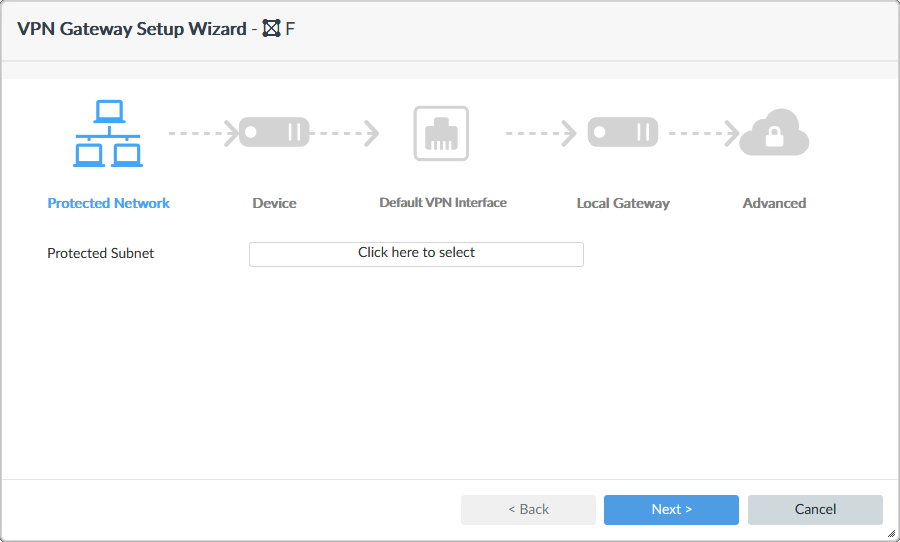Viewport: 900px width, 542px height.
Task: Click the arrow between Local Gateway and Advanced
Action: (703, 132)
